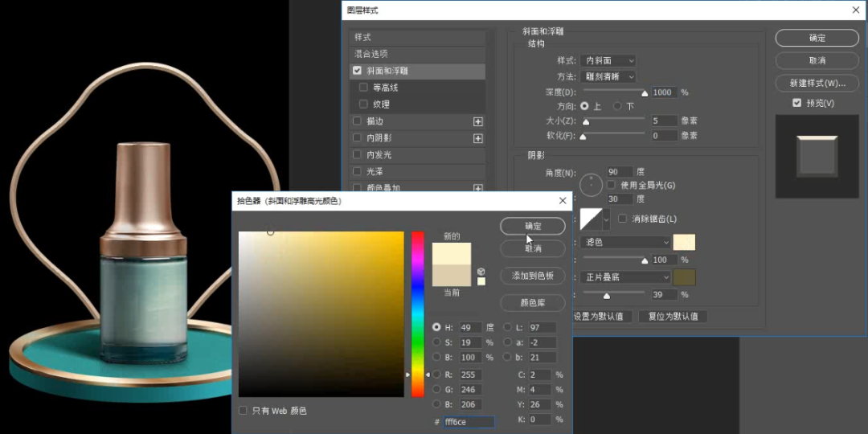Viewport: 868px width, 434px height.
Task: Close the color picker dialog
Action: (563, 201)
